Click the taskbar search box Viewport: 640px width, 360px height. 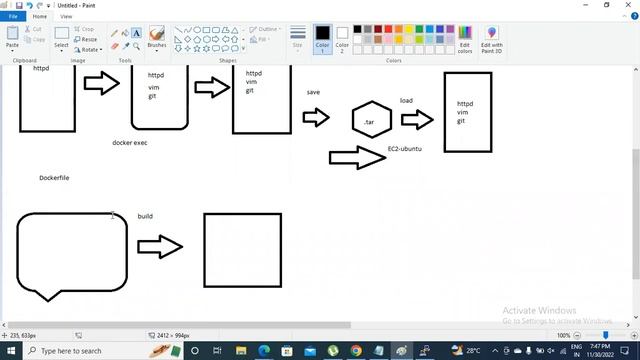point(104,351)
